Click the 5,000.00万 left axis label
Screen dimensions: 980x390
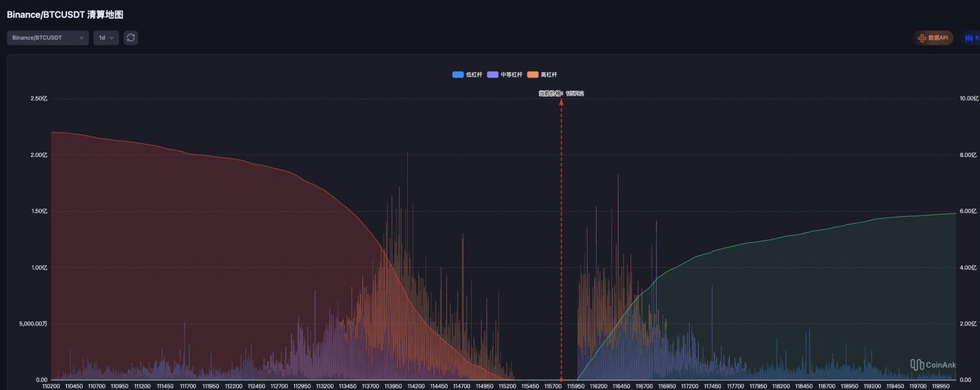(34, 324)
